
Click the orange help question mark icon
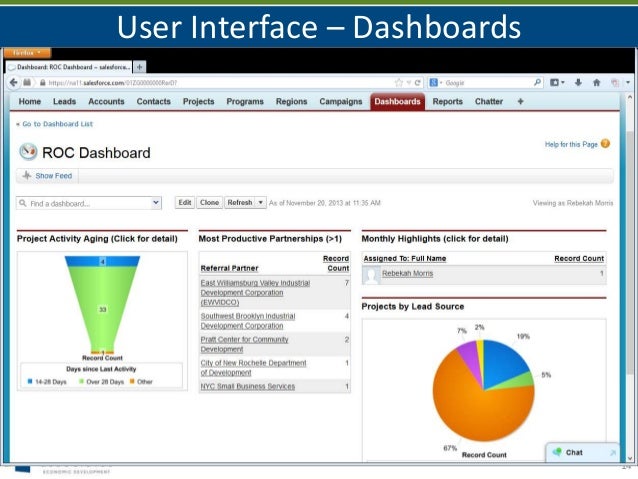pyautogui.click(x=605, y=144)
